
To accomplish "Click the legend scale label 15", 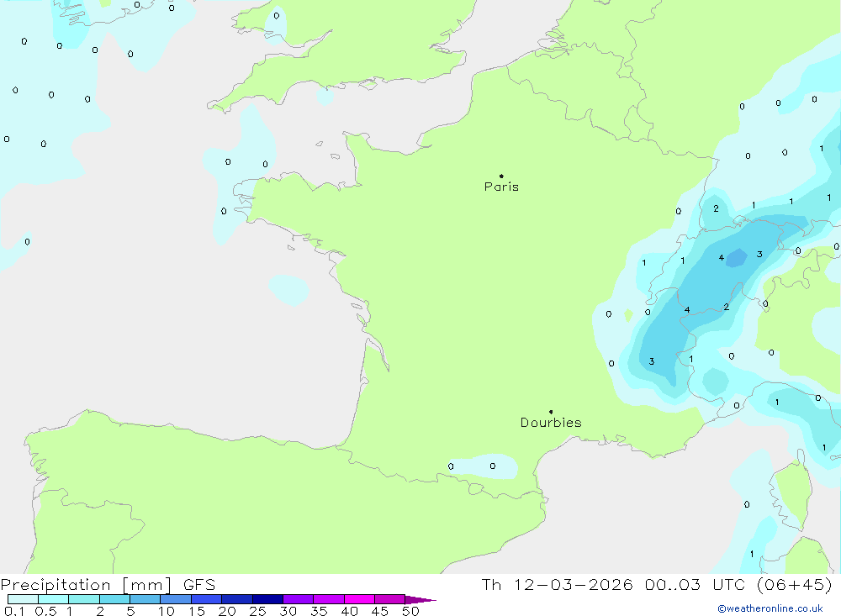I will (197, 611).
